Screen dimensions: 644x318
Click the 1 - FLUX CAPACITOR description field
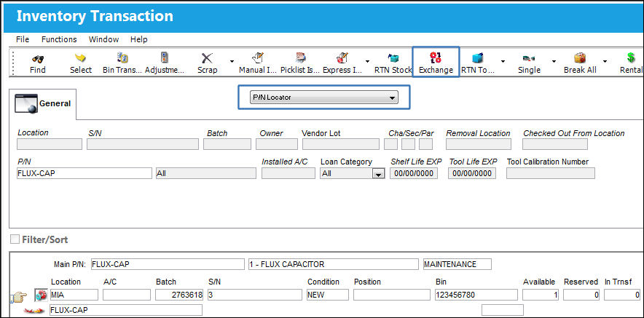[333, 264]
